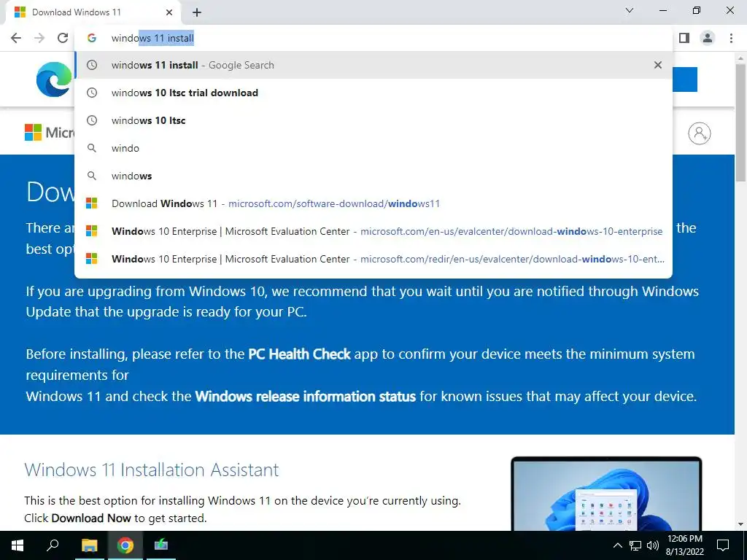Click the Windows 11 laptop image
Image resolution: width=747 pixels, height=560 pixels.
pyautogui.click(x=606, y=494)
